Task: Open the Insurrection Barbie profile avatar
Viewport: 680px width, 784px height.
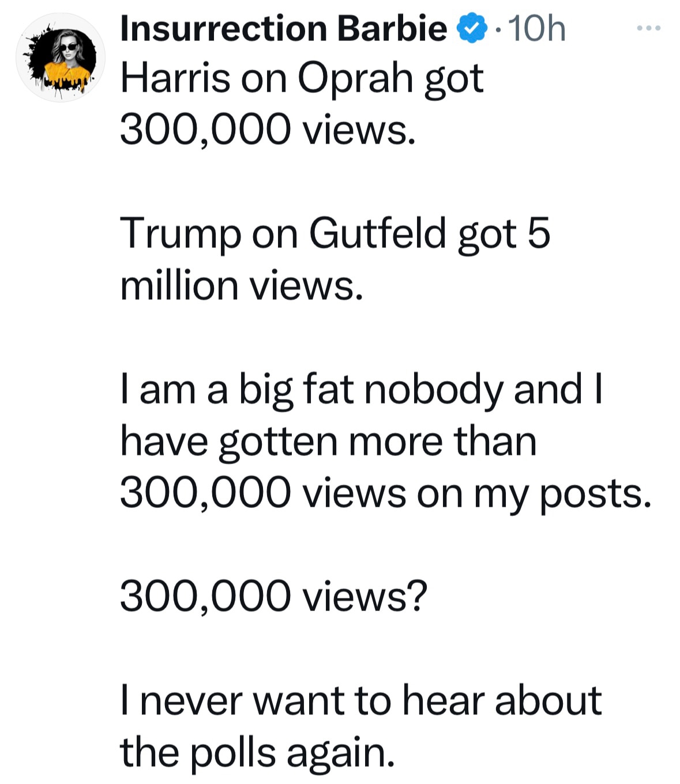Action: [61, 58]
